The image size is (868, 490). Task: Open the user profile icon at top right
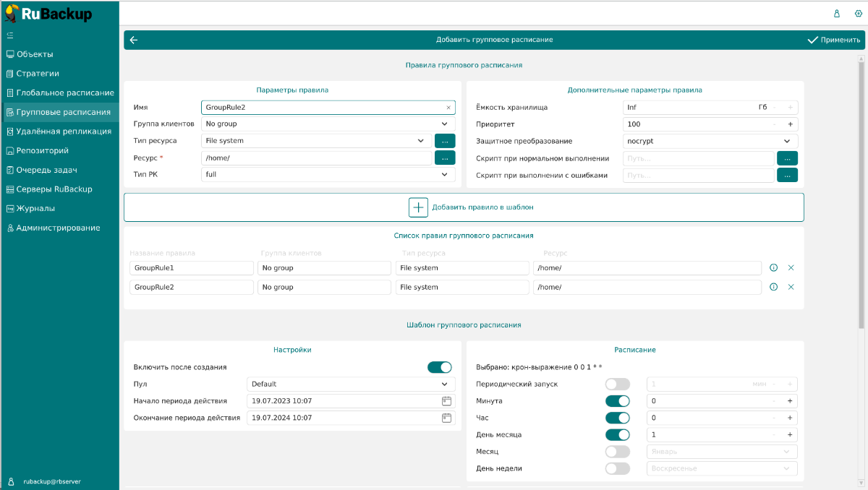(x=837, y=13)
